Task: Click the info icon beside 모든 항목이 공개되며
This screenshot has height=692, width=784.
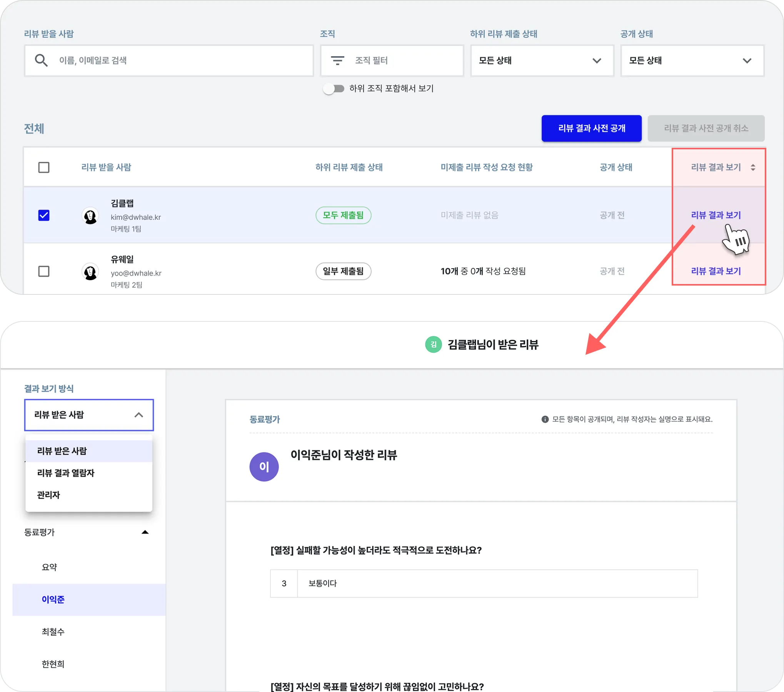Action: coord(545,419)
